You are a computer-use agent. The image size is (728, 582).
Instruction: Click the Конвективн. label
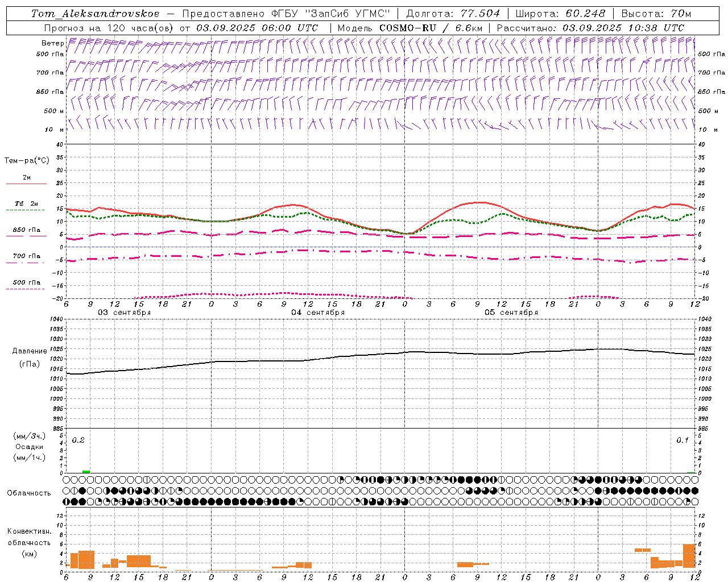[29, 531]
